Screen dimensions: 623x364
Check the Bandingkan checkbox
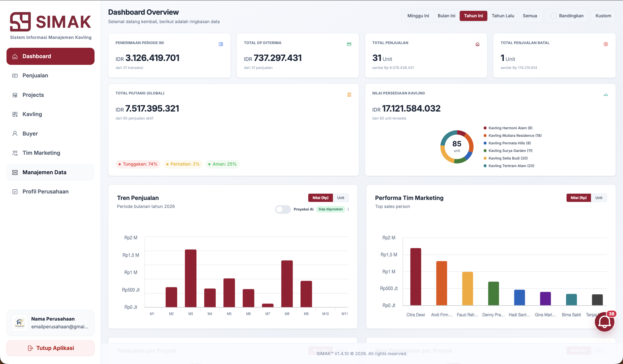(x=553, y=16)
